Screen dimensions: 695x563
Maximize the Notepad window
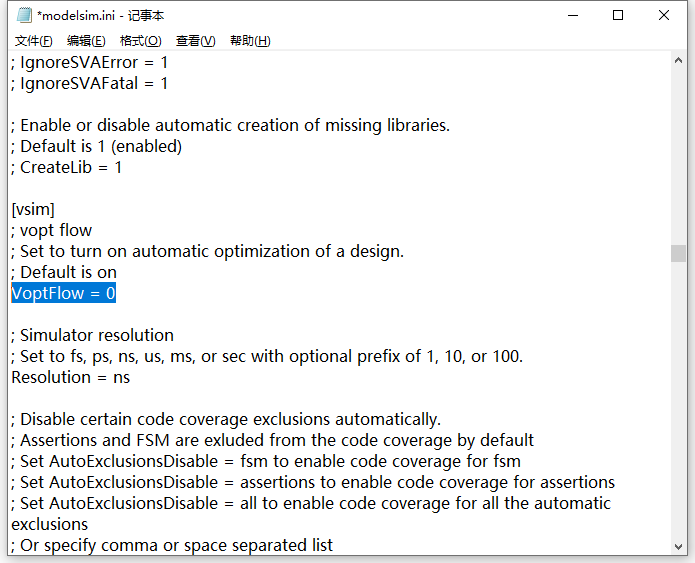(618, 16)
